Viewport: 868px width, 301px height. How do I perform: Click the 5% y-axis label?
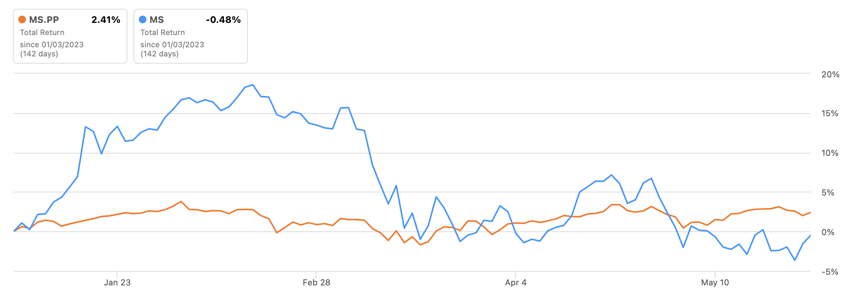tap(828, 192)
